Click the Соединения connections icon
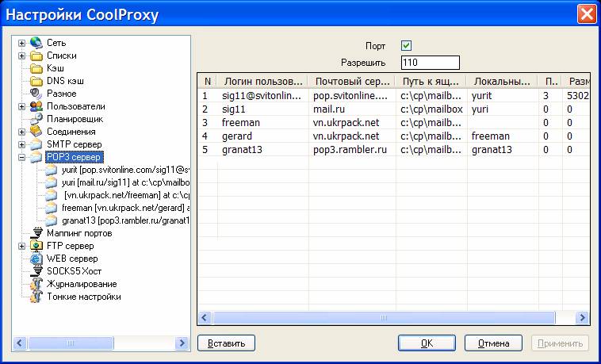Screen dimensions: 601x364 tap(36, 132)
